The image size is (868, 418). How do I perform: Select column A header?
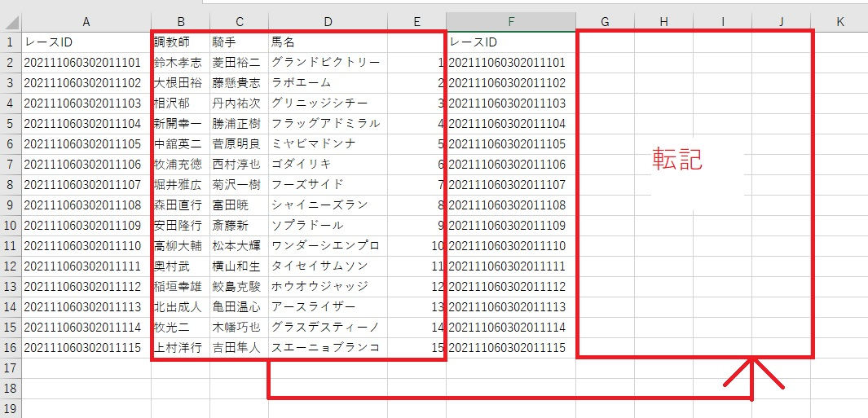[x=86, y=22]
